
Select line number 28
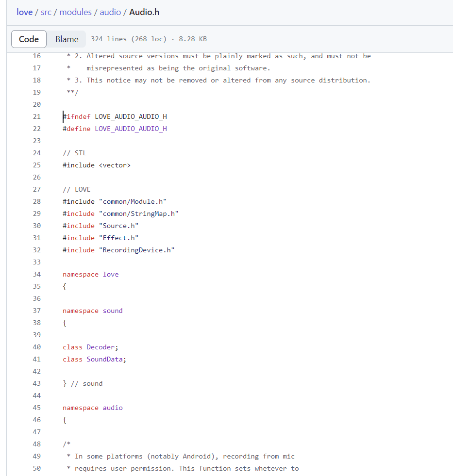coord(37,201)
